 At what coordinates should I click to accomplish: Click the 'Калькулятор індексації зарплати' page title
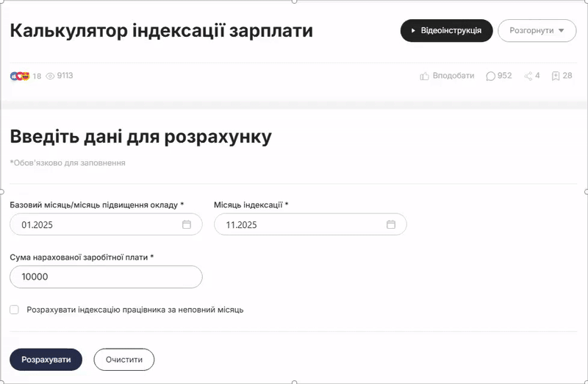tap(161, 31)
